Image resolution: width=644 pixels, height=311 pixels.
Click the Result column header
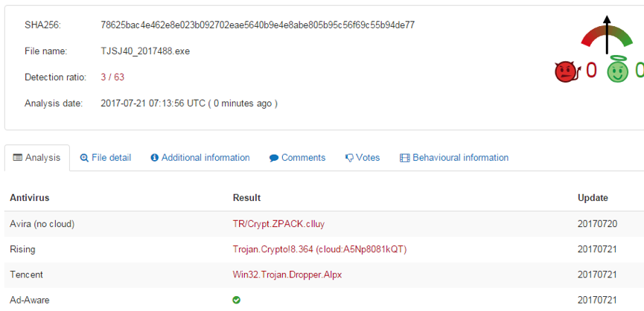coord(247,198)
